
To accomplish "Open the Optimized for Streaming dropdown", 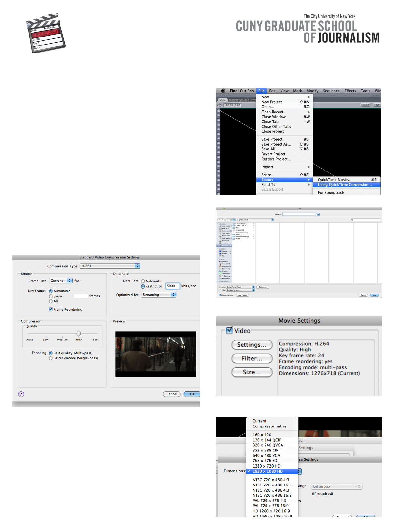I will tap(158, 295).
